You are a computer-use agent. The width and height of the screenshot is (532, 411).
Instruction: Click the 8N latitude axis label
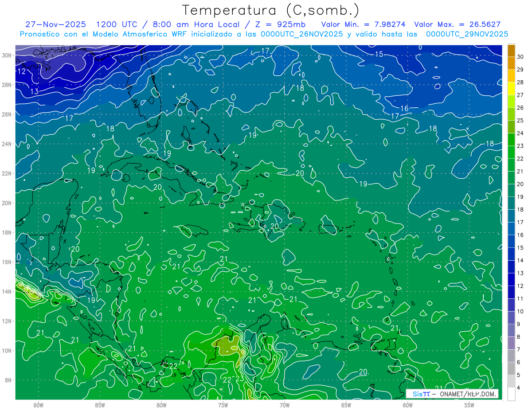(8, 380)
